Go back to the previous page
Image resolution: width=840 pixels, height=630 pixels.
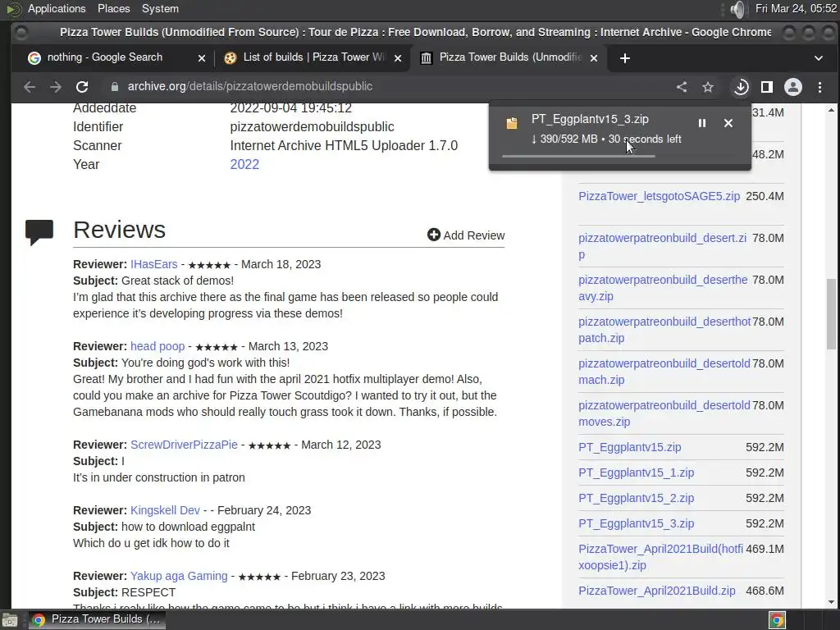coord(30,87)
